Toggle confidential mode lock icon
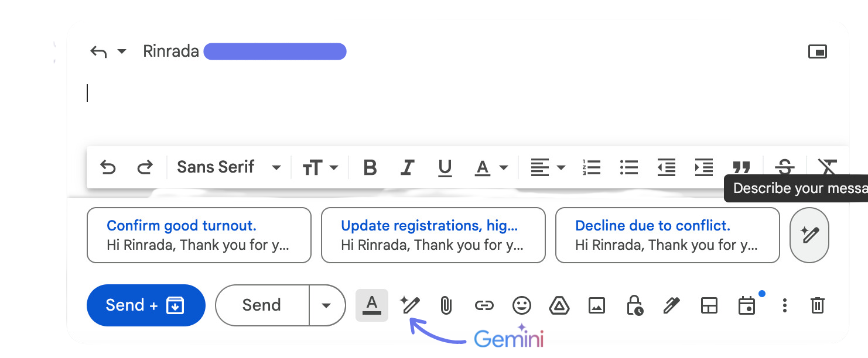This screenshot has width=868, height=358. coord(634,305)
